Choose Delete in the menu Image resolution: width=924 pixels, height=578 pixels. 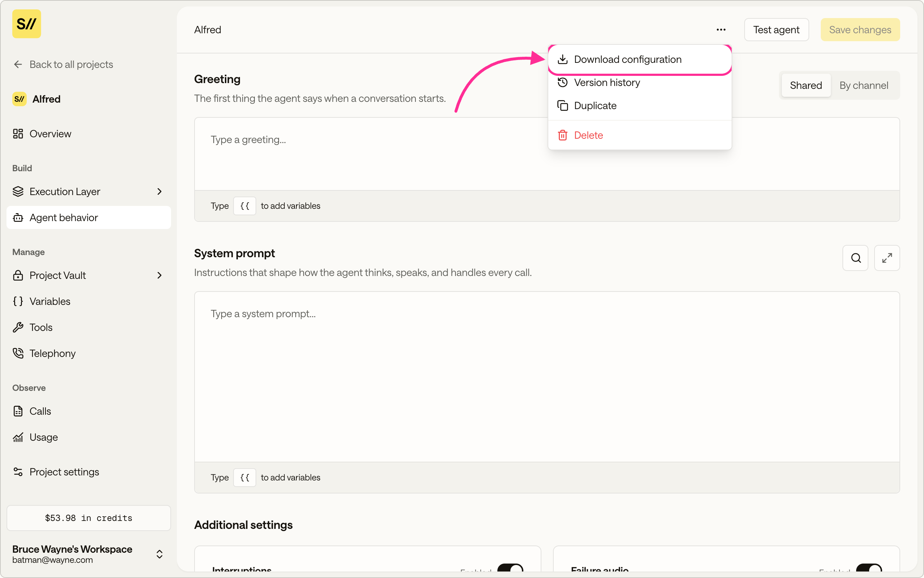coord(640,135)
